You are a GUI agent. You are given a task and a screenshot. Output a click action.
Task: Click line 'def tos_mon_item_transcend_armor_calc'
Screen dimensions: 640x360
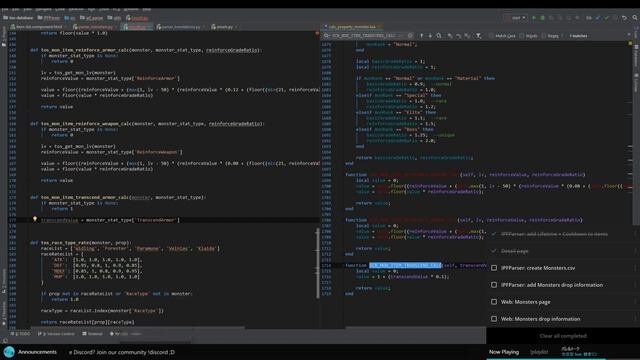(x=118, y=197)
